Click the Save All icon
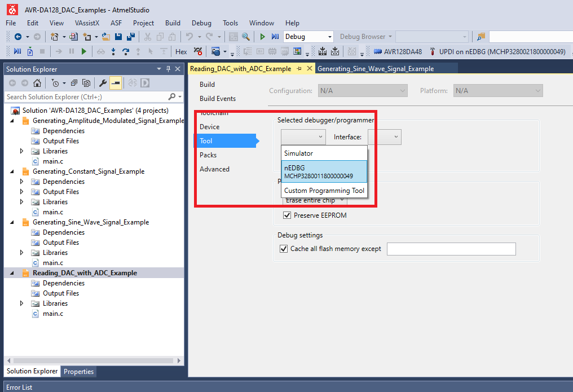Screen dimensions: 573x392 131,37
